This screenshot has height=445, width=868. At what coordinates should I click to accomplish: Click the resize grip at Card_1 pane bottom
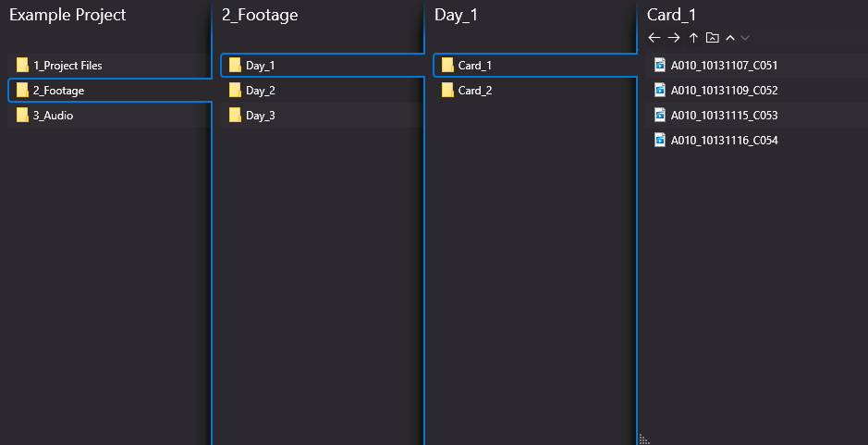(643, 439)
